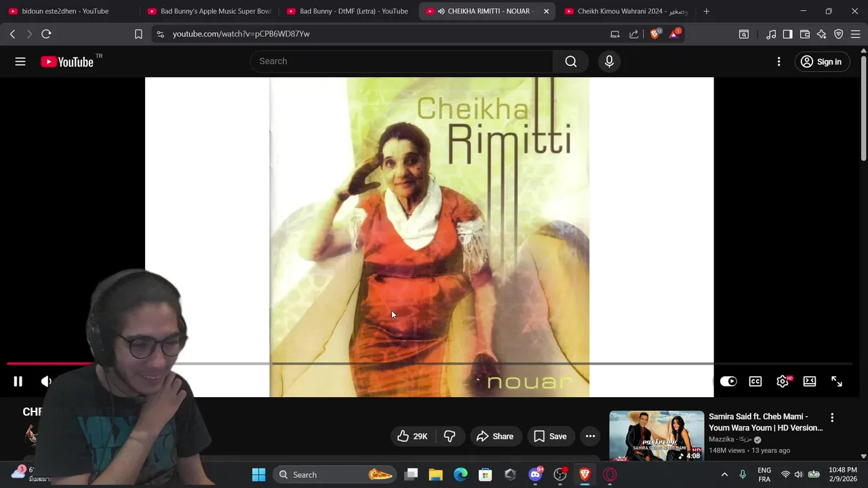Viewport: 868px width, 488px height.
Task: Open Discord from the taskbar
Action: (535, 474)
